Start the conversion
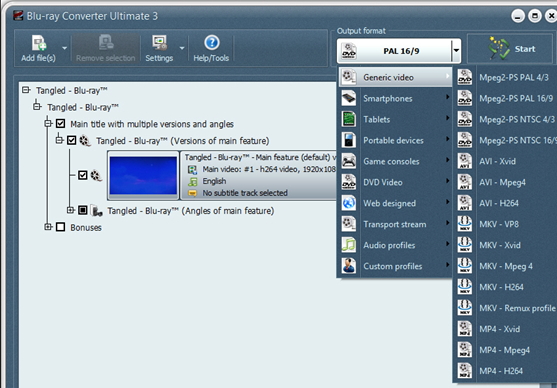557x388 pixels. coord(510,49)
